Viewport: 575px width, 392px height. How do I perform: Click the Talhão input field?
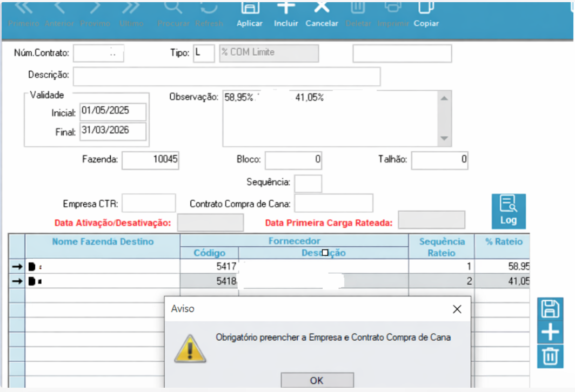440,160
